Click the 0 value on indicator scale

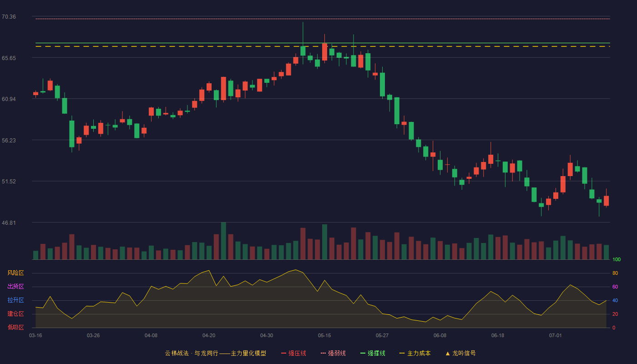pyautogui.click(x=614, y=328)
